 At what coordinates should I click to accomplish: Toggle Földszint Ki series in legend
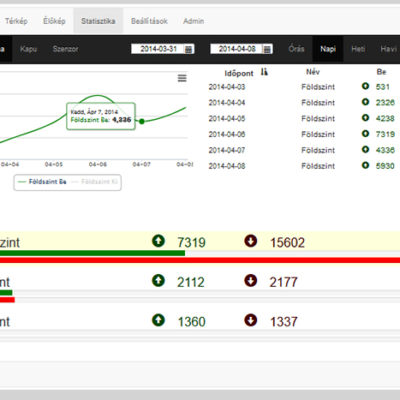point(95,182)
